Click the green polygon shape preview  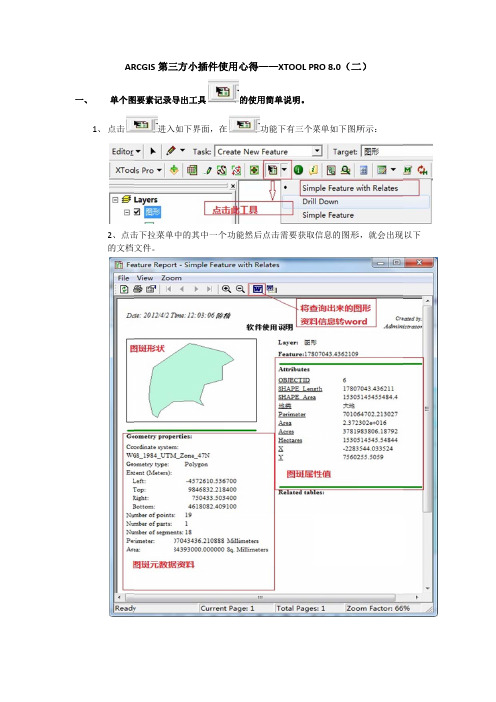[x=188, y=381]
